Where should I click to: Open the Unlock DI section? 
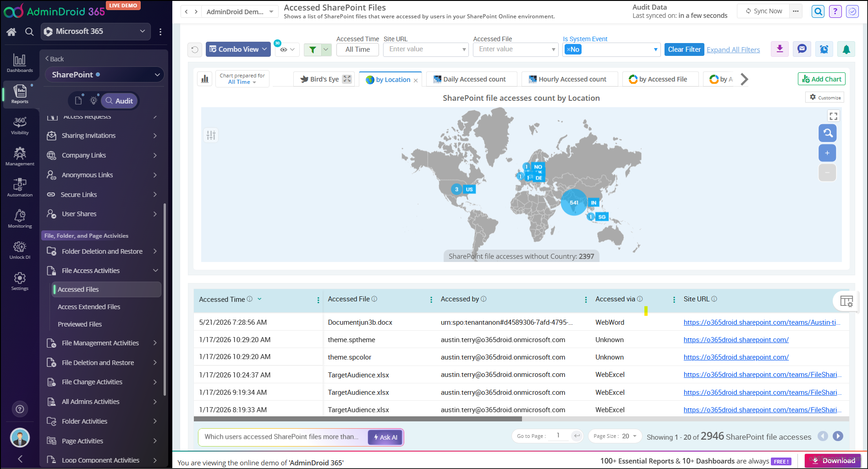[20, 250]
